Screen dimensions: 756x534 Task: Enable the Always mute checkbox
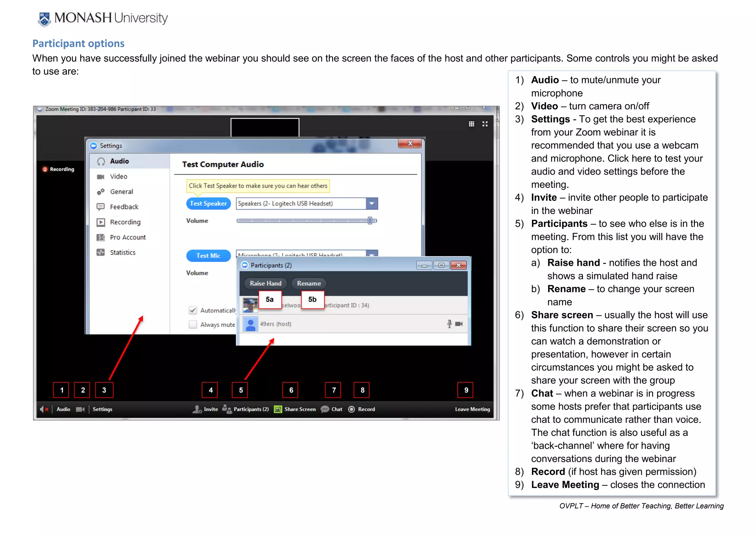coord(193,324)
